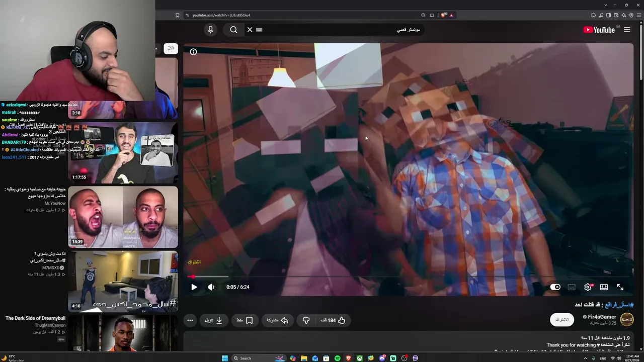Search with voice microphone
This screenshot has height=362, width=644.
click(211, 30)
